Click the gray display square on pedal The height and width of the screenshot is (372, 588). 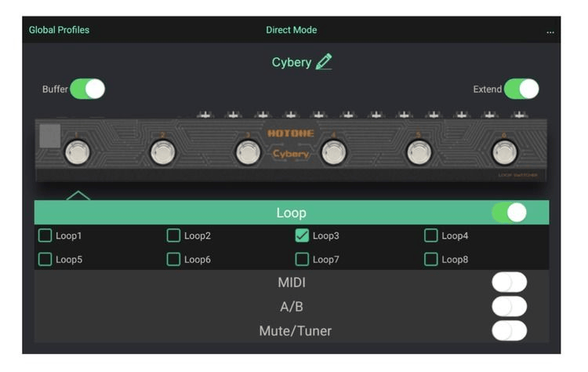(x=50, y=136)
